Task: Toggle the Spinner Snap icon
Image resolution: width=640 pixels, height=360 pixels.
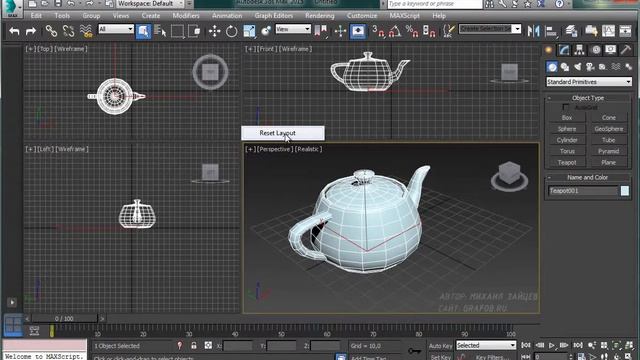Action: pyautogui.click(x=429, y=31)
